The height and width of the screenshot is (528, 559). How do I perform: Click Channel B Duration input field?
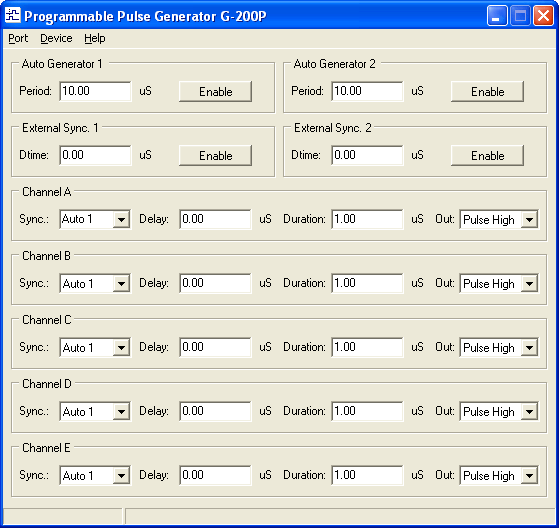(x=367, y=283)
